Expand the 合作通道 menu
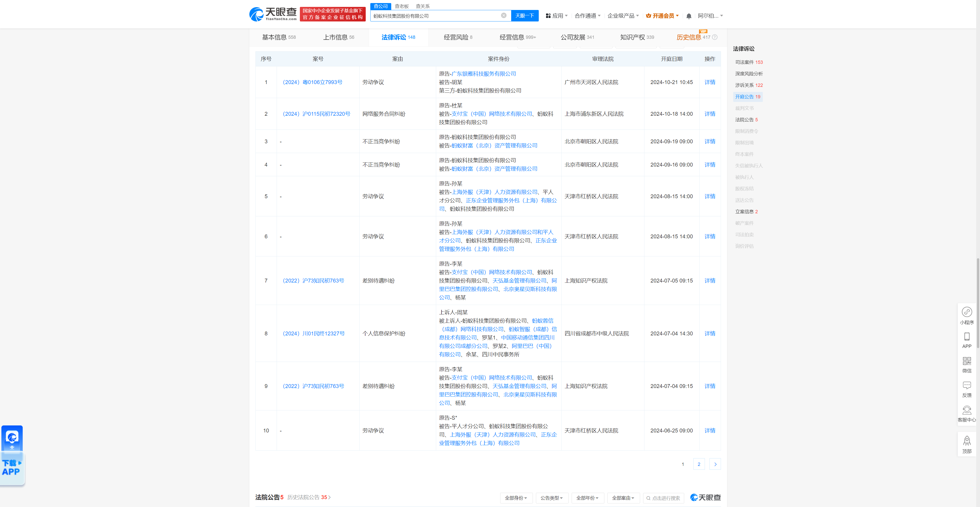The width and height of the screenshot is (980, 507). [x=587, y=16]
